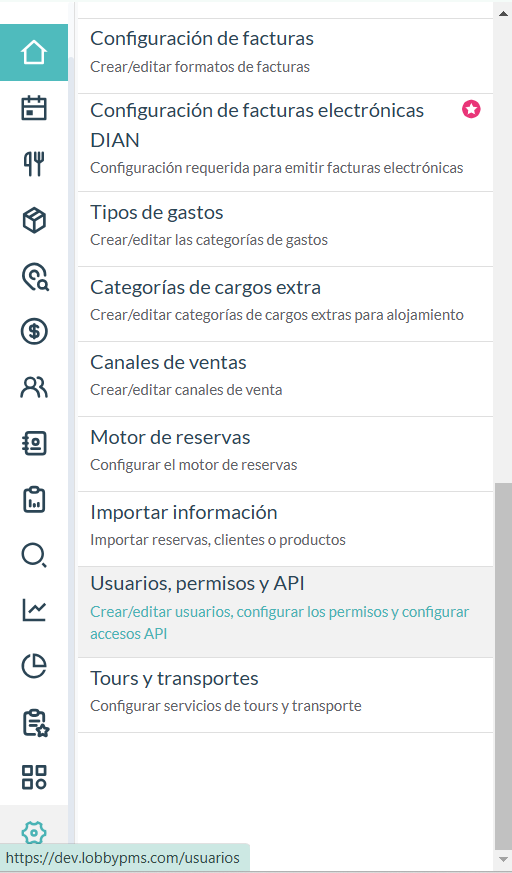Select the line chart statistics icon

34,610
